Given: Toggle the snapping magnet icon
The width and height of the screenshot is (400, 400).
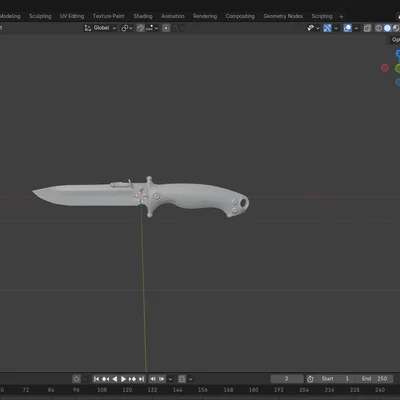Looking at the screenshot, I should click(140, 28).
